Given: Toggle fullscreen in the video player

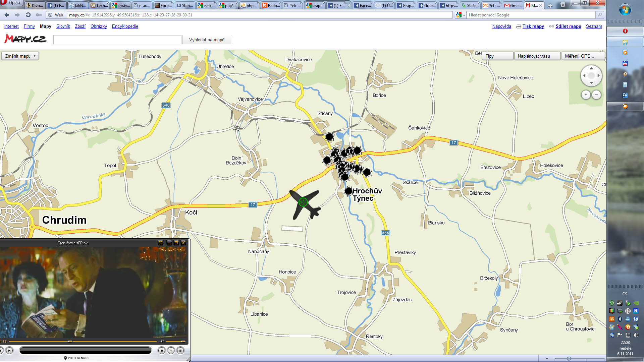Looking at the screenshot, I should tap(161, 243).
